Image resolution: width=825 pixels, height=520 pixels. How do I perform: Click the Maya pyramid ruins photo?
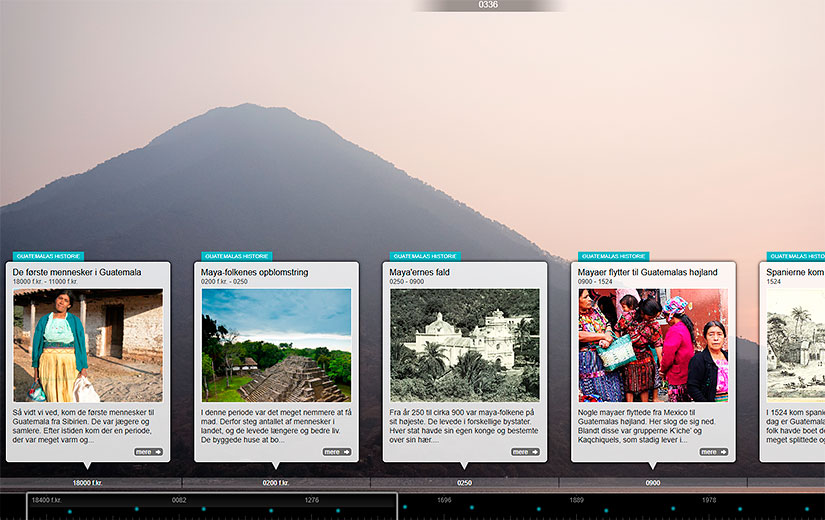276,345
